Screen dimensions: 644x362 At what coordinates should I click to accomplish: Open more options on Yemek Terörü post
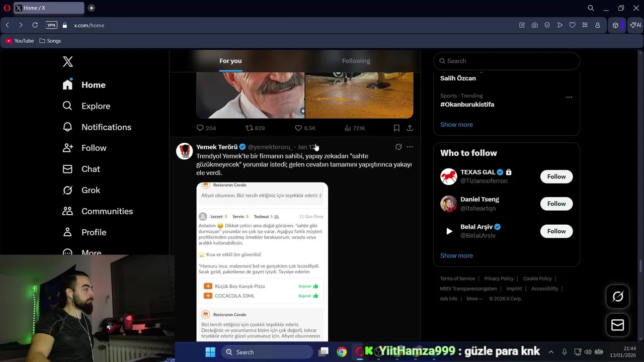click(410, 147)
